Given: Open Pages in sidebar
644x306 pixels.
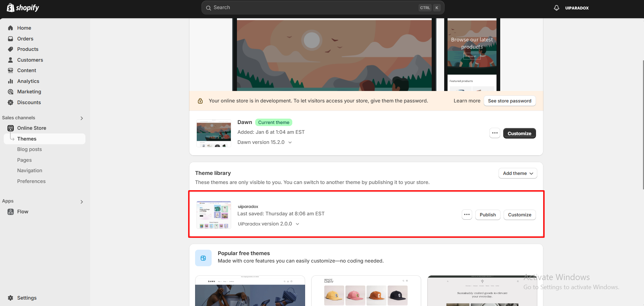Looking at the screenshot, I should pyautogui.click(x=24, y=160).
